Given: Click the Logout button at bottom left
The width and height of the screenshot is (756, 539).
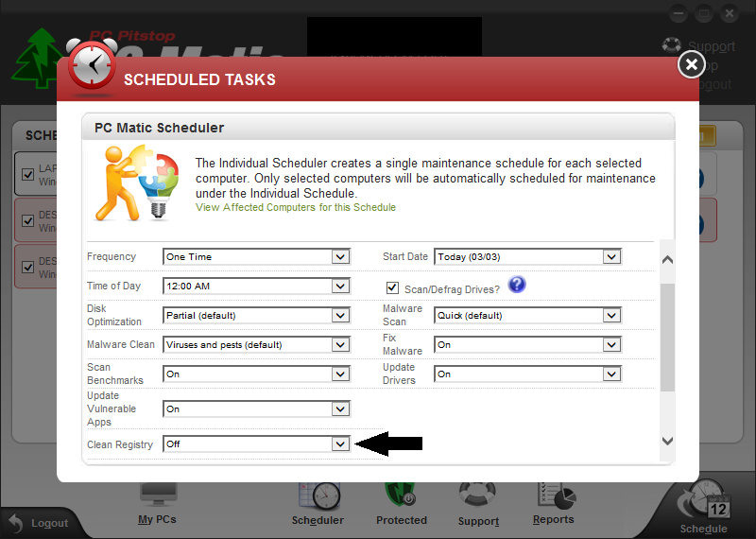Looking at the screenshot, I should click(x=40, y=523).
